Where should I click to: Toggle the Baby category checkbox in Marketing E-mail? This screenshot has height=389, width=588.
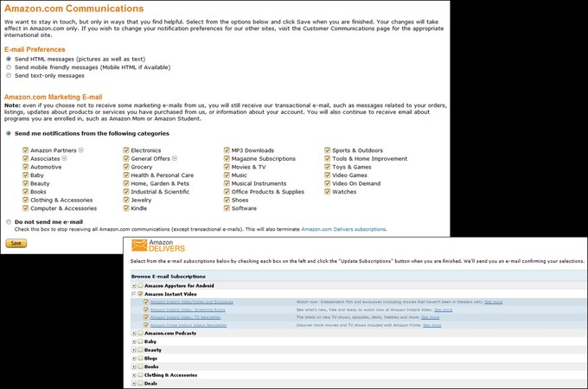(x=25, y=175)
